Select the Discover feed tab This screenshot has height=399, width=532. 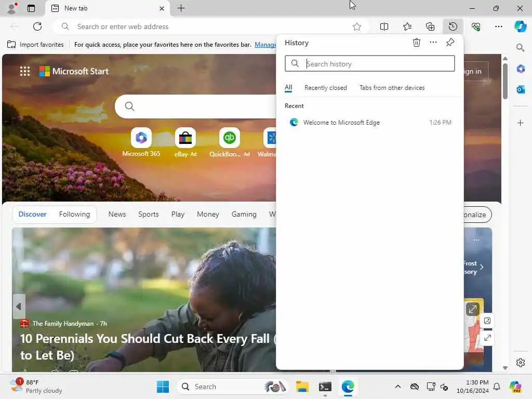coord(33,215)
